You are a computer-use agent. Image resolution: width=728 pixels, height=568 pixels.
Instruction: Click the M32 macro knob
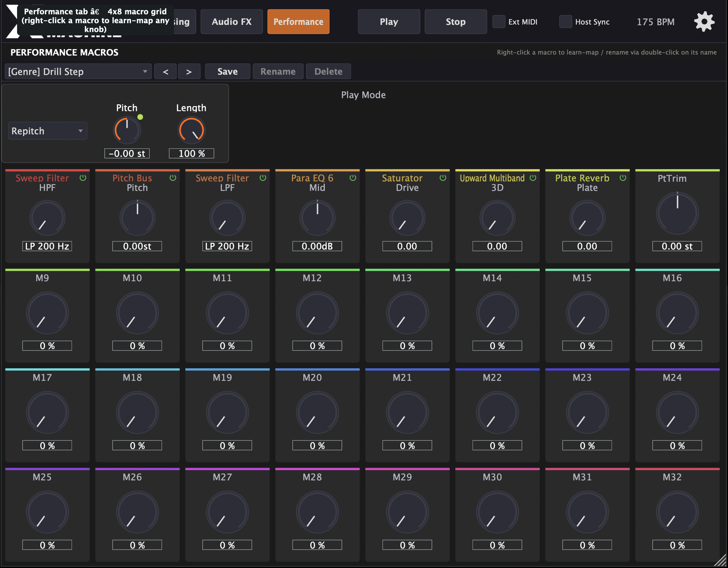[x=678, y=512]
